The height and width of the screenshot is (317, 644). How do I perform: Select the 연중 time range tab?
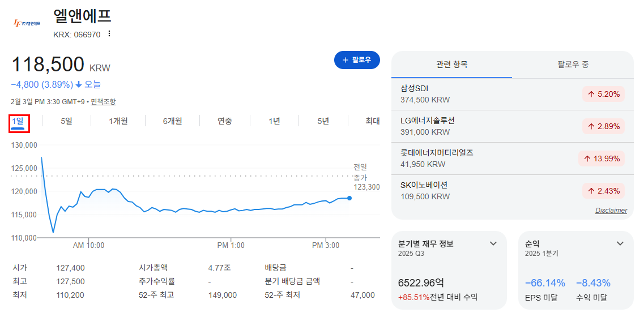click(x=225, y=121)
